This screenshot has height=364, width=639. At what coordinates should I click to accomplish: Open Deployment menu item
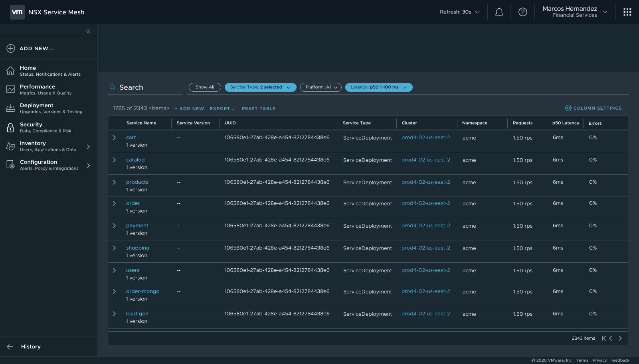[x=49, y=108]
